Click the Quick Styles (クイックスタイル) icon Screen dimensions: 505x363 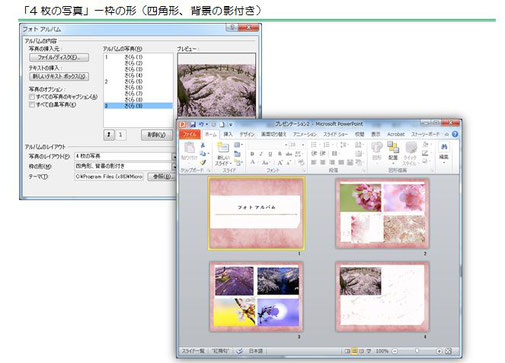[x=411, y=148]
